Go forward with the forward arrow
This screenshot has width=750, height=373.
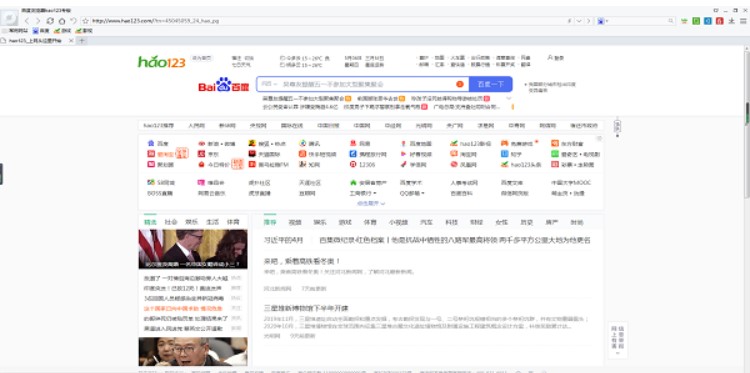pos(38,21)
